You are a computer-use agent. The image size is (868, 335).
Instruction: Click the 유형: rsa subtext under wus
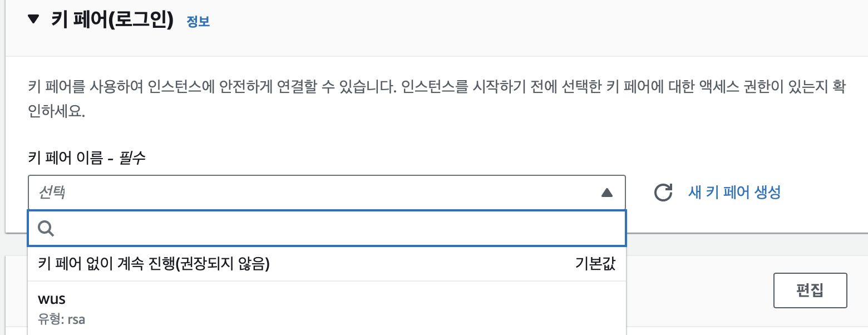pos(61,320)
